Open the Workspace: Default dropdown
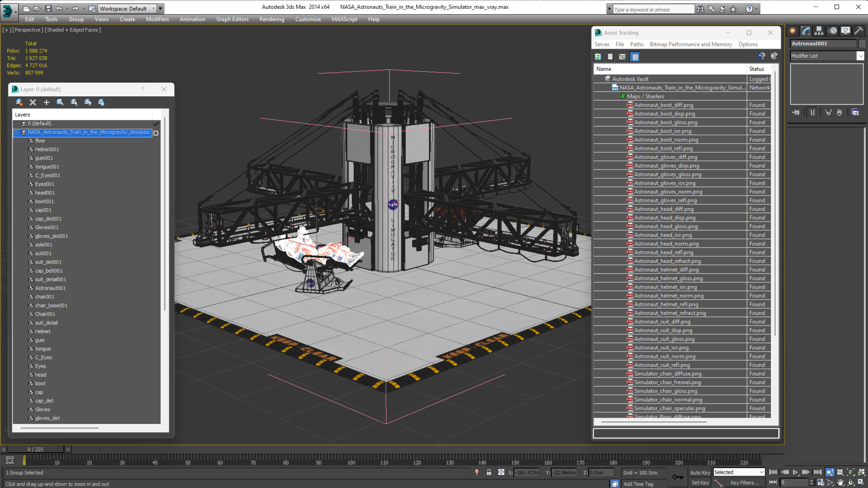868x488 pixels. [127, 9]
